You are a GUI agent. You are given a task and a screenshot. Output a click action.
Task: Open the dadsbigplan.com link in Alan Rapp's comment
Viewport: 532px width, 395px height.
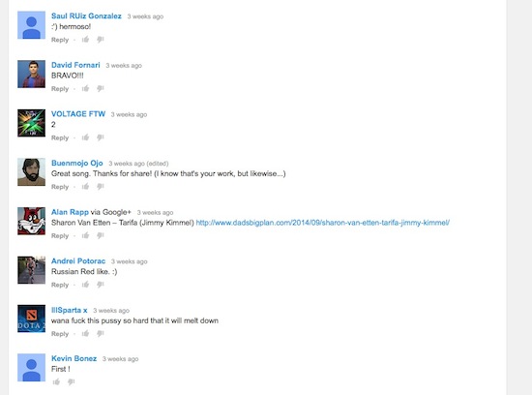(323, 223)
